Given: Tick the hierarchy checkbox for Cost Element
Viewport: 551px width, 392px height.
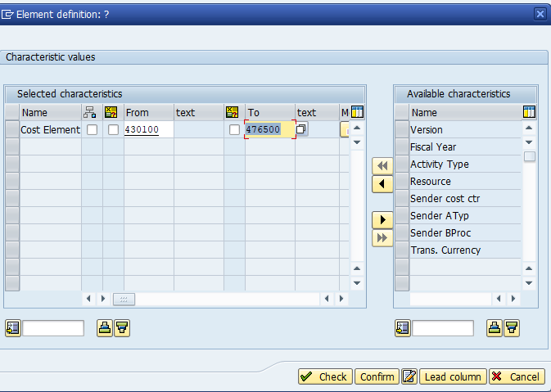Looking at the screenshot, I should 92,129.
